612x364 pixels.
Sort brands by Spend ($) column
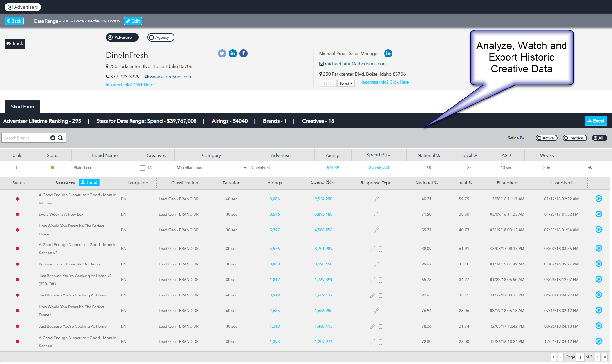pos(378,155)
